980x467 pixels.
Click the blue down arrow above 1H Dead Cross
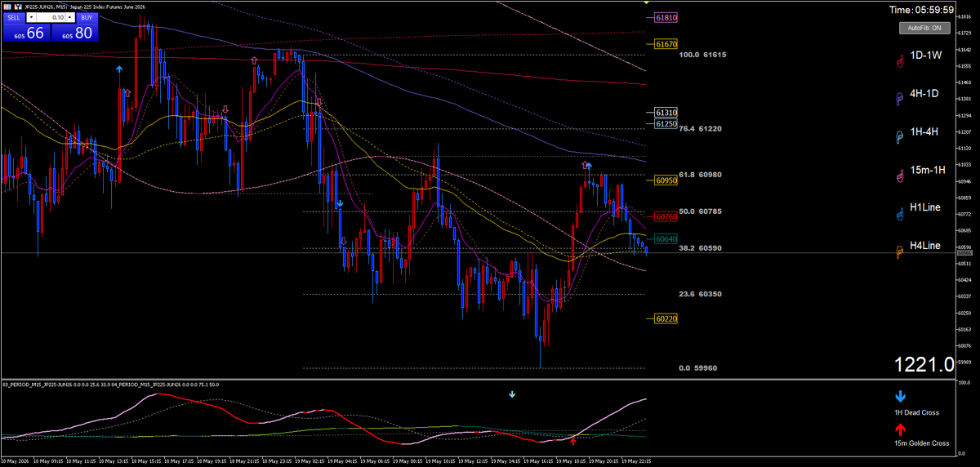pyautogui.click(x=900, y=397)
